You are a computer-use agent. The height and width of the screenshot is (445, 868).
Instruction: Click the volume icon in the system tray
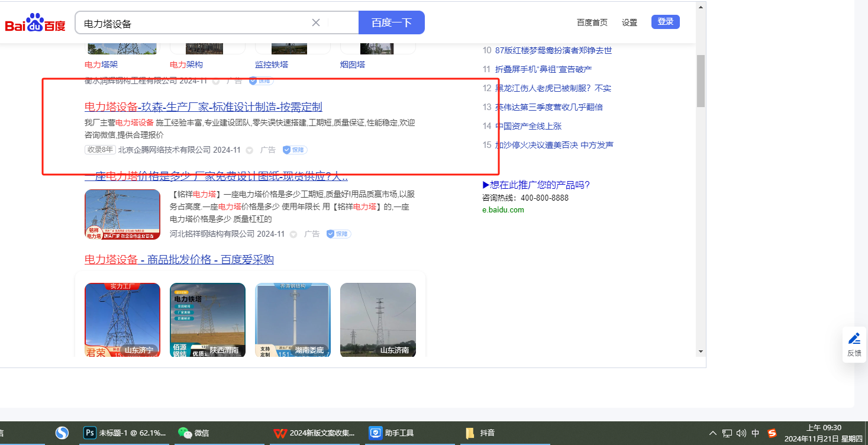click(741, 433)
